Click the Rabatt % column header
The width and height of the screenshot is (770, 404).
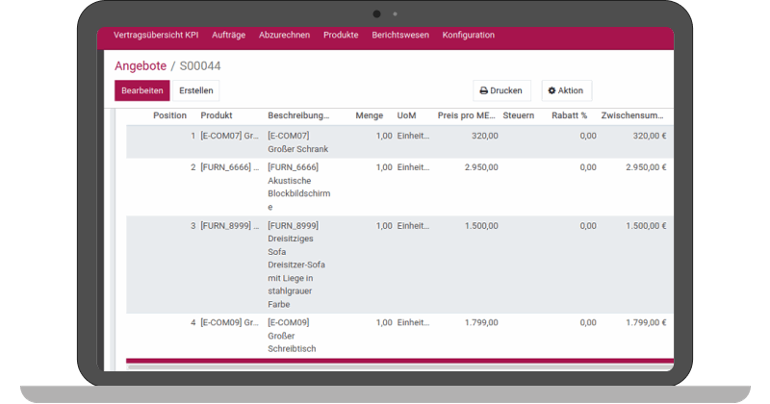click(569, 115)
